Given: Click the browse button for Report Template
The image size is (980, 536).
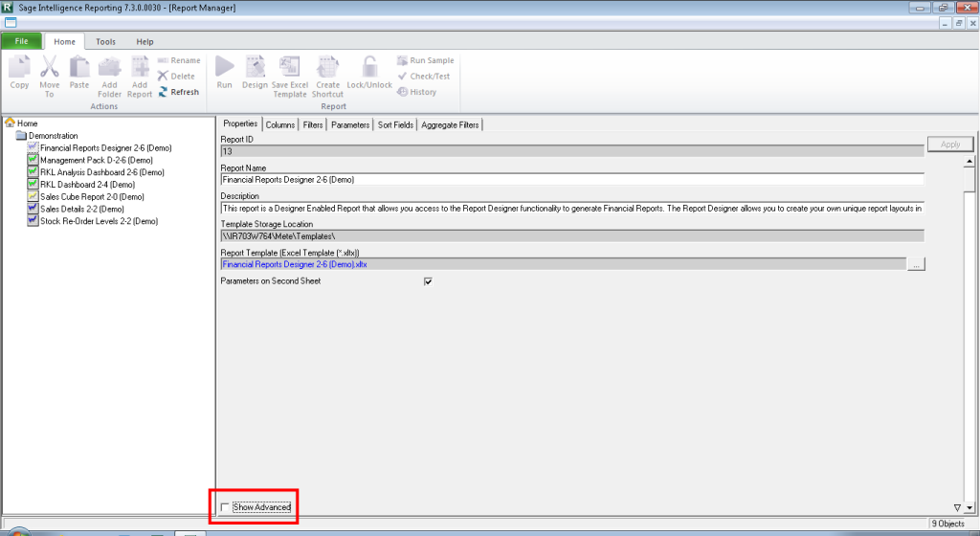Looking at the screenshot, I should 916,265.
